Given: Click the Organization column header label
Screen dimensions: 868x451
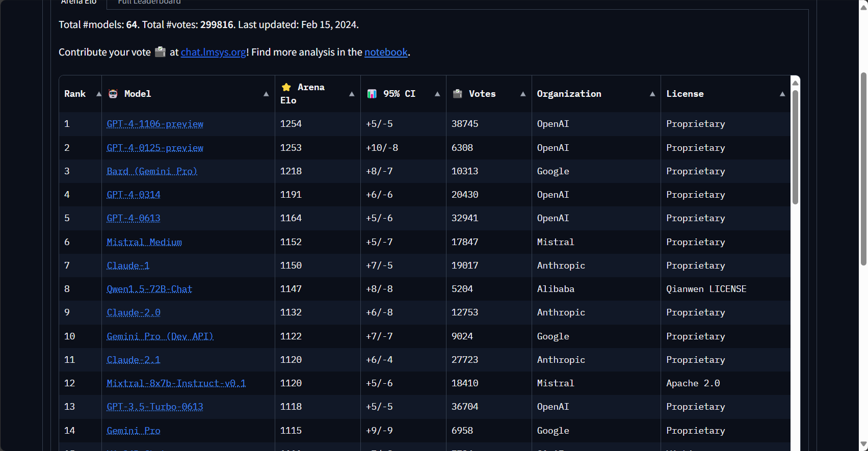Looking at the screenshot, I should point(569,94).
